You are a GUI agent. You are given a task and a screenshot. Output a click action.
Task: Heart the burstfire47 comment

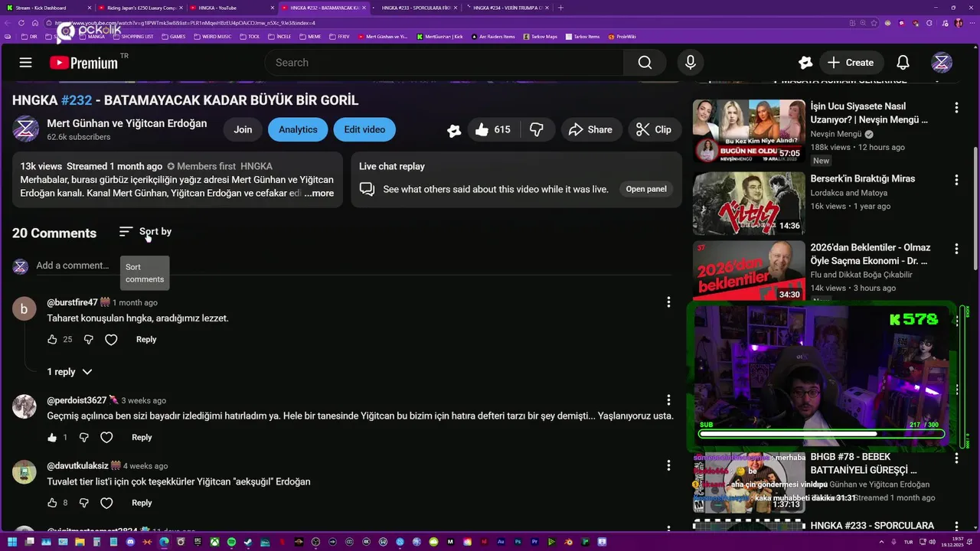coord(111,339)
